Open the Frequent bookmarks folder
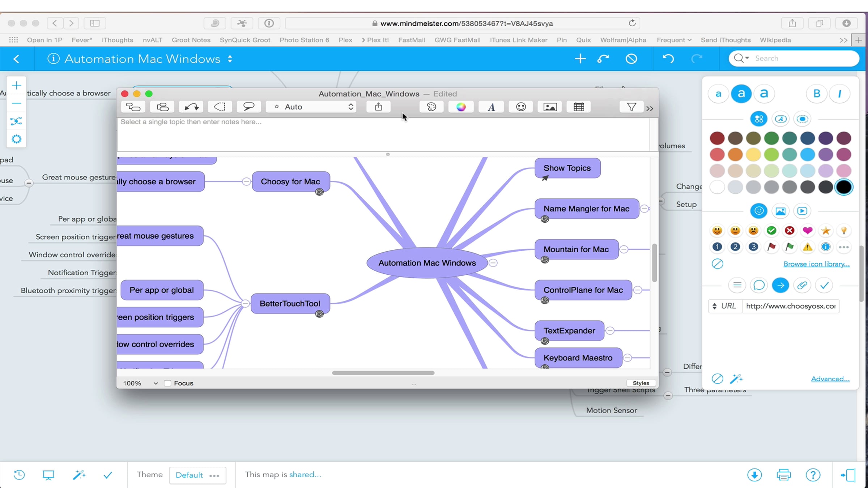This screenshot has height=488, width=868. [x=674, y=40]
